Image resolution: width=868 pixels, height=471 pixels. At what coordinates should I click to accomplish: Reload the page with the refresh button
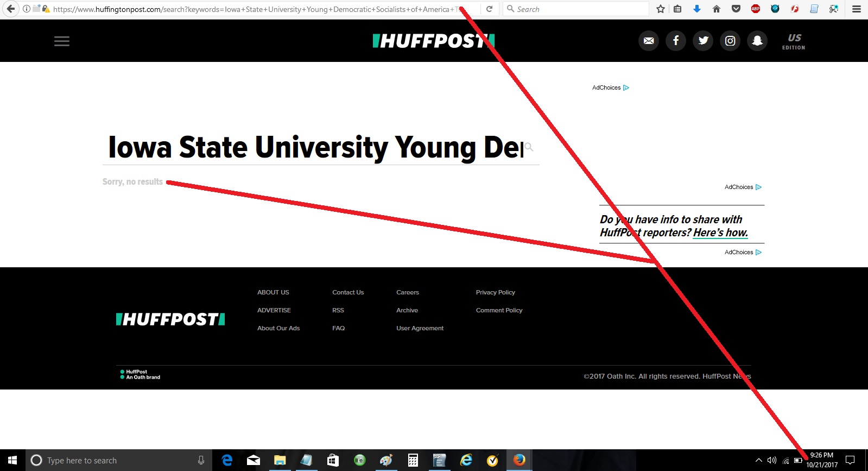point(489,9)
